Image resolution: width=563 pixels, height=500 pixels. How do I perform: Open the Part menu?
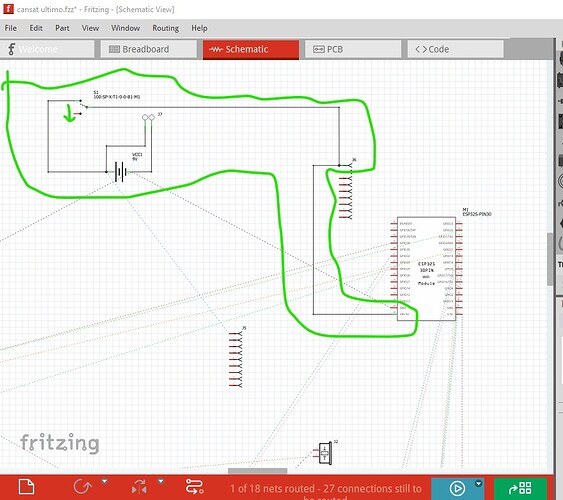[62, 28]
